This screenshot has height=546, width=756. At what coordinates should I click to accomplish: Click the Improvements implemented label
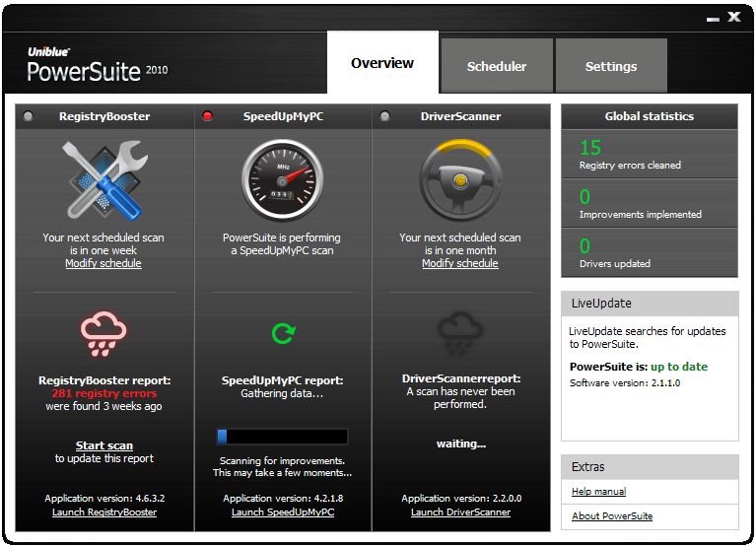click(641, 214)
